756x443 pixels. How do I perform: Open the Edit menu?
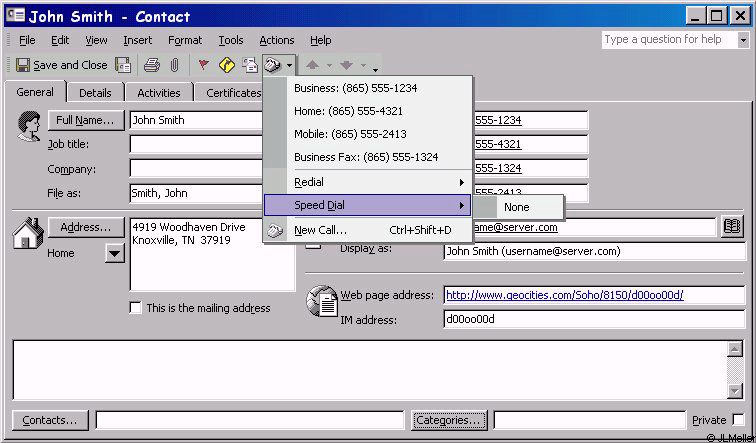pos(60,40)
